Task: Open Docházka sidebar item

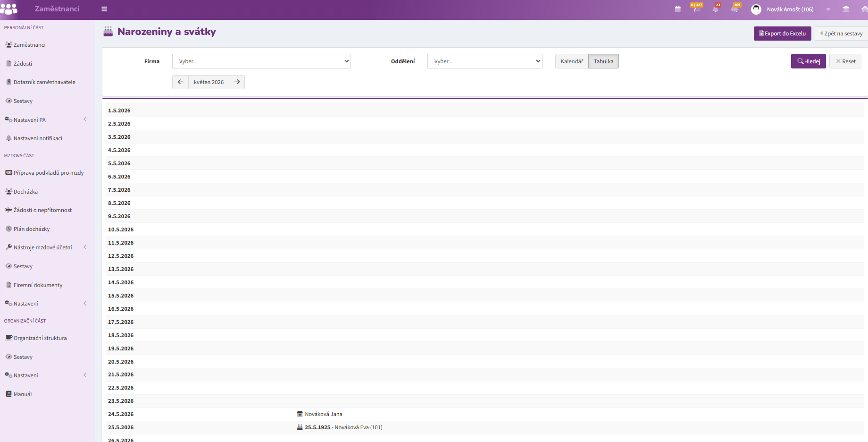Action: click(25, 192)
